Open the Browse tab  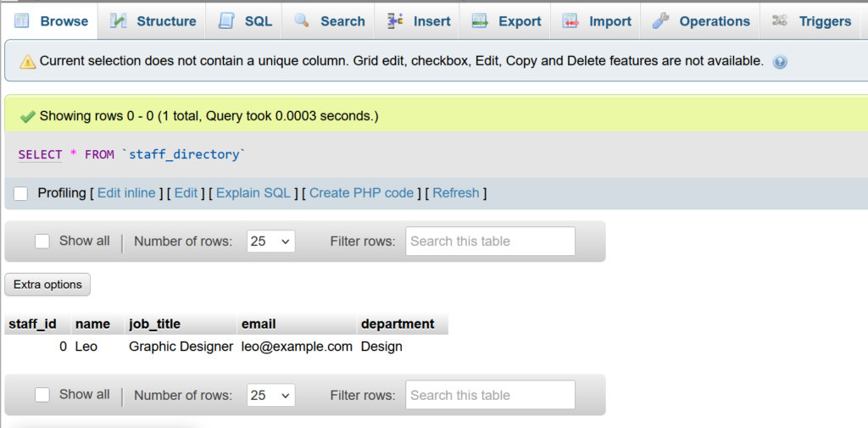pyautogui.click(x=51, y=21)
